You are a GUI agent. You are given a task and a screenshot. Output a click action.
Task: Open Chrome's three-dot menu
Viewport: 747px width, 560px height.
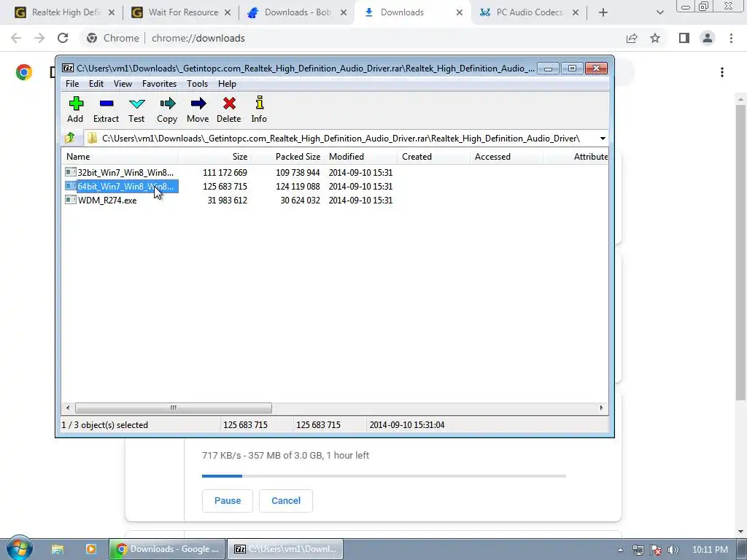pyautogui.click(x=731, y=38)
